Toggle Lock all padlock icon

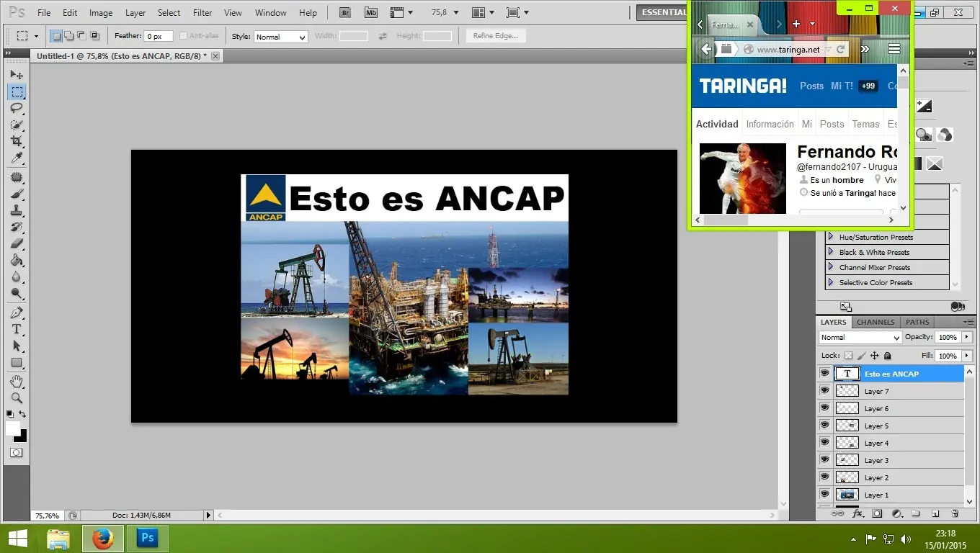click(887, 356)
